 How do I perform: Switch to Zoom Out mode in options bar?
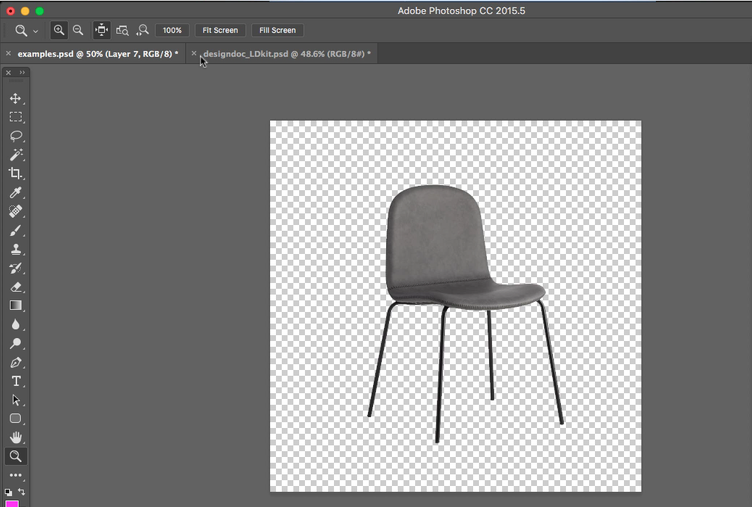[78, 30]
